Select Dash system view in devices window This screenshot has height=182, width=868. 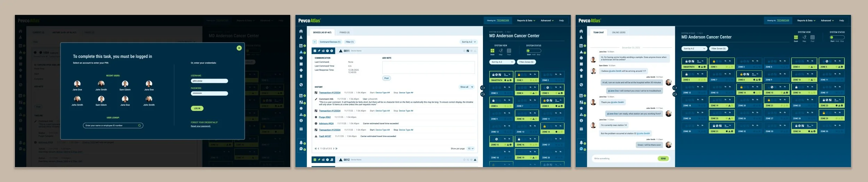click(492, 52)
